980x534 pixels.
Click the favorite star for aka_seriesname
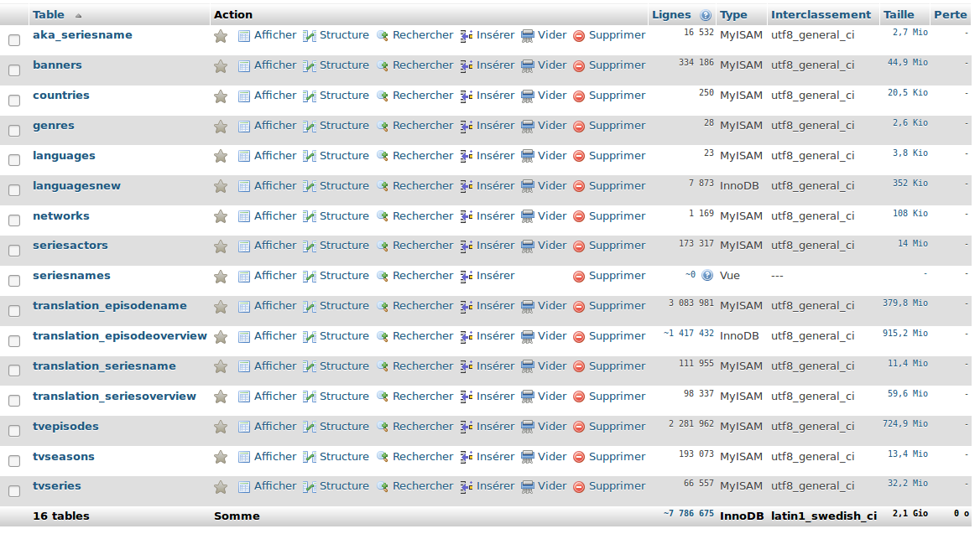[221, 36]
